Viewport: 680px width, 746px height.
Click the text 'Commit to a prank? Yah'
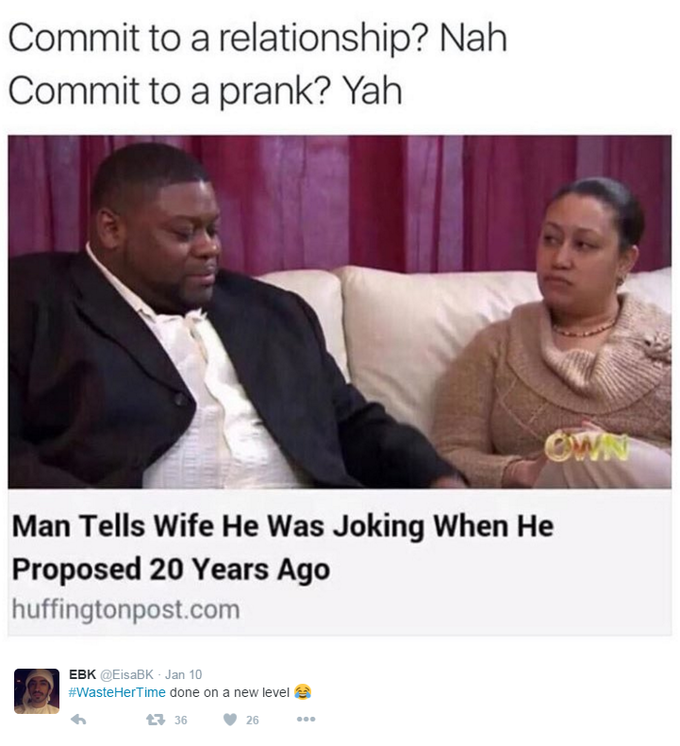pos(205,90)
